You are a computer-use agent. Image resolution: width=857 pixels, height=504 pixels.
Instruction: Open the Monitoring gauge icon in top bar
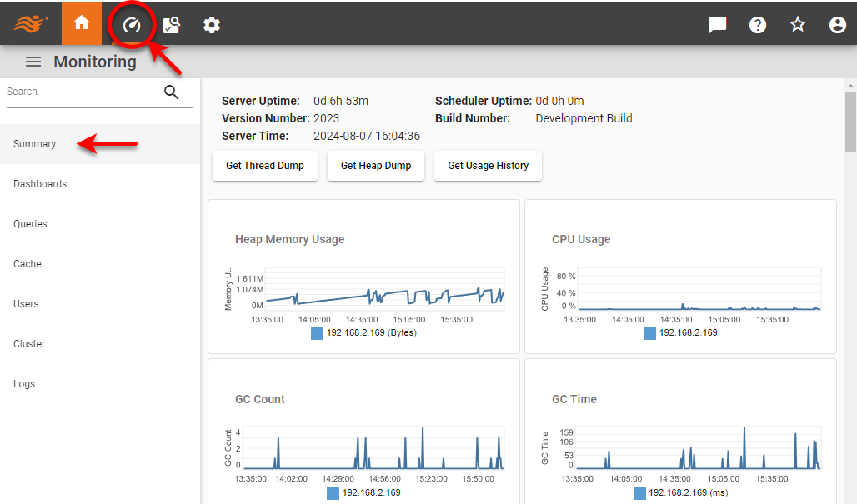tap(131, 24)
